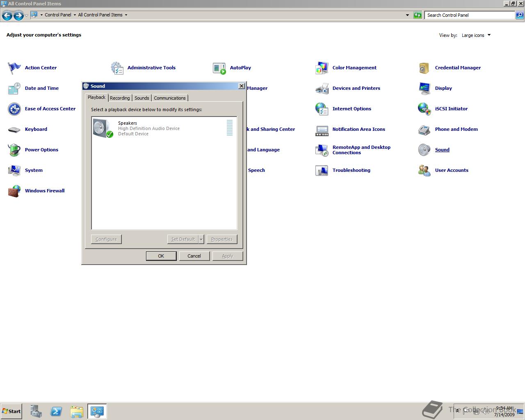Expand the All Control Panel Items breadcrumb arrow
The image size is (525, 420).
pyautogui.click(x=126, y=15)
